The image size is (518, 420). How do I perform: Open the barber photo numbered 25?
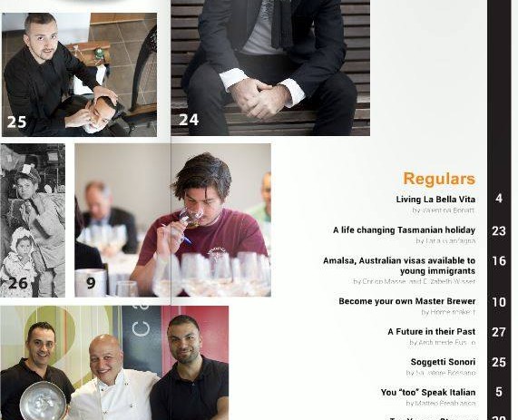(79, 74)
